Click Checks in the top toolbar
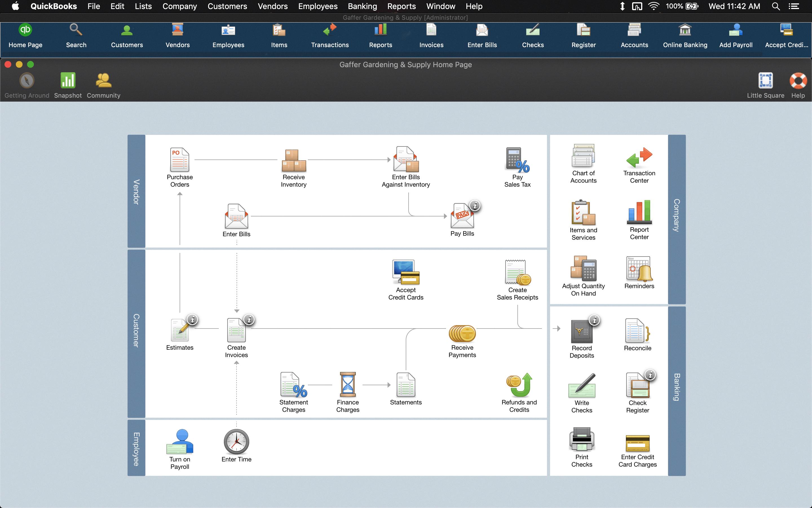The image size is (812, 508). pos(533,36)
